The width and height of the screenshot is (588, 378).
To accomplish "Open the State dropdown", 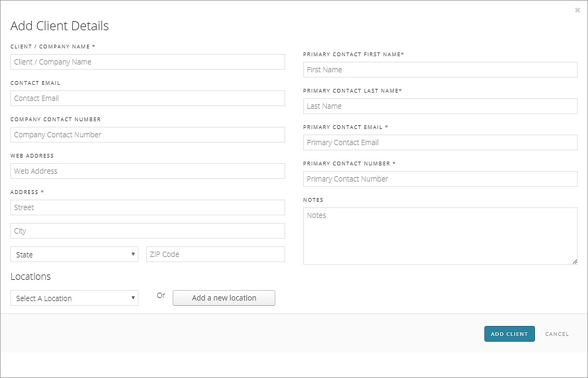I will pyautogui.click(x=74, y=254).
